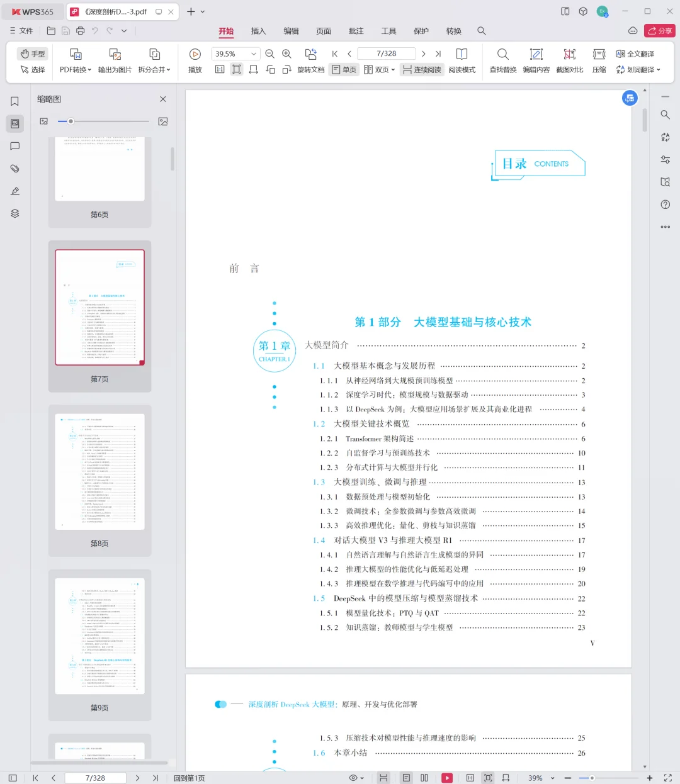
Task: Open the 双页 two-page dropdown
Action: click(380, 70)
